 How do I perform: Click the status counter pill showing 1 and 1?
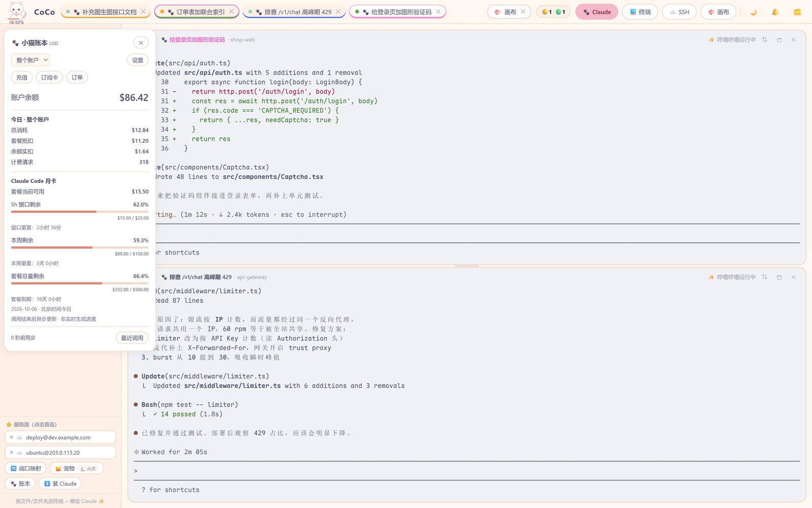click(553, 12)
